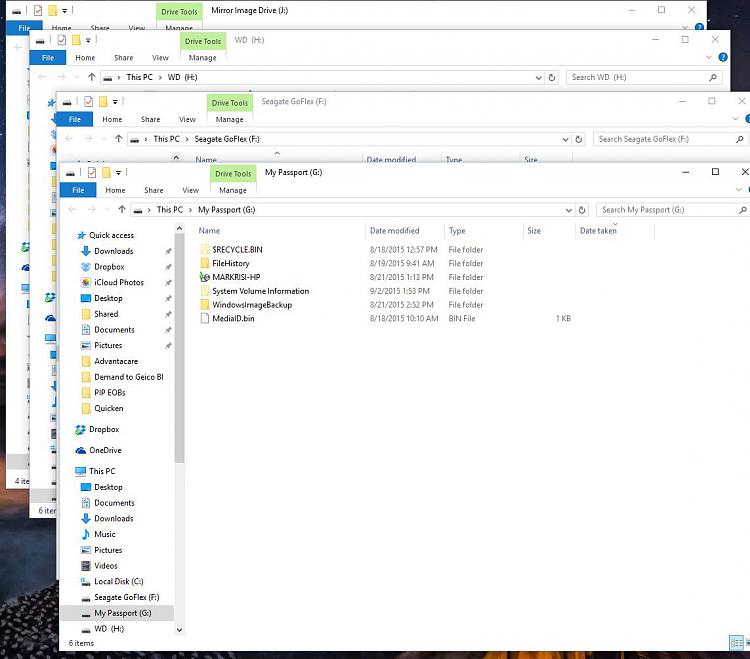Expand address bar history dropdown in My Passport

point(569,210)
